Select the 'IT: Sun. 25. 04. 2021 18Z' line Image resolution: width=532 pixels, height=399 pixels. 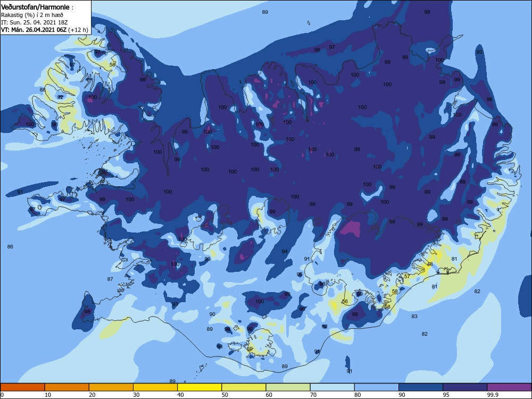[34, 22]
